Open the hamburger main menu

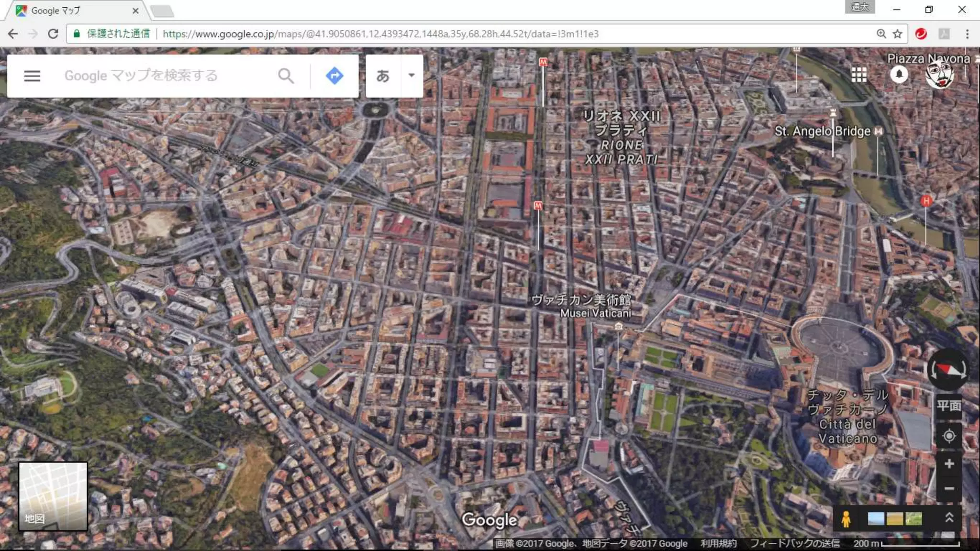click(32, 76)
